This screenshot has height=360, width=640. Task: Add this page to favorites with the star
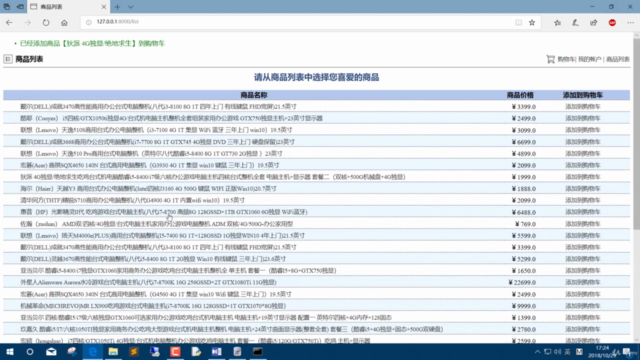(x=532, y=23)
